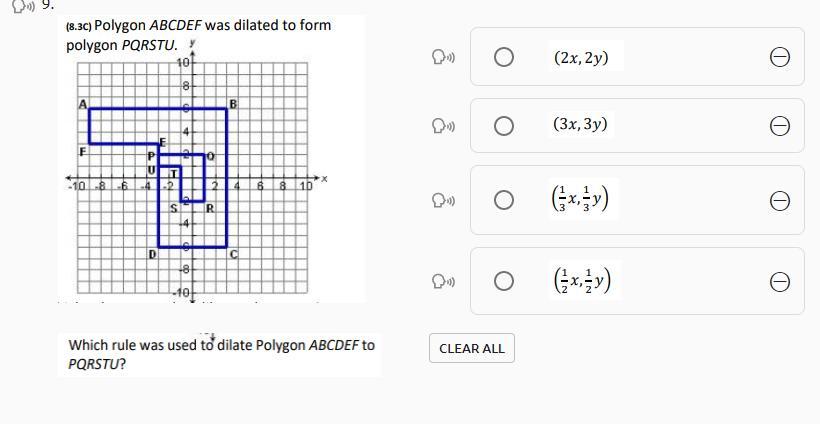
Task: Play audio for the one-third x, one-third y answer
Action: click(x=443, y=201)
